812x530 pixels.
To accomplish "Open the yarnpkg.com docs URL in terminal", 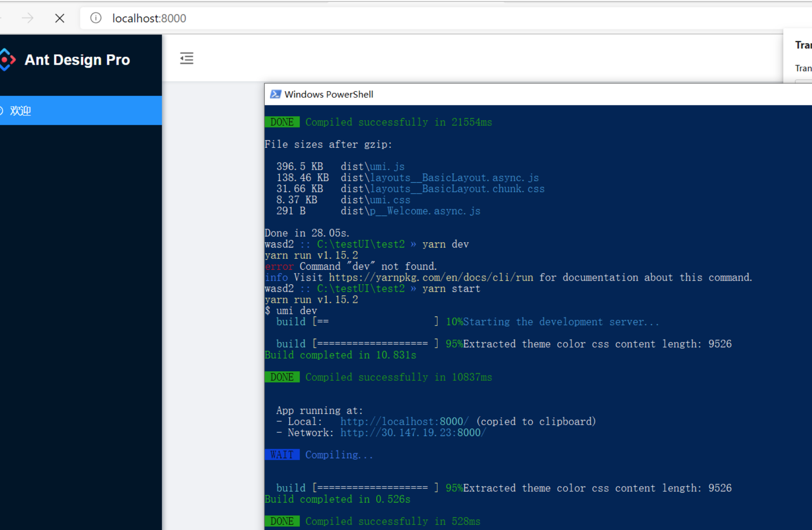I will (x=431, y=278).
